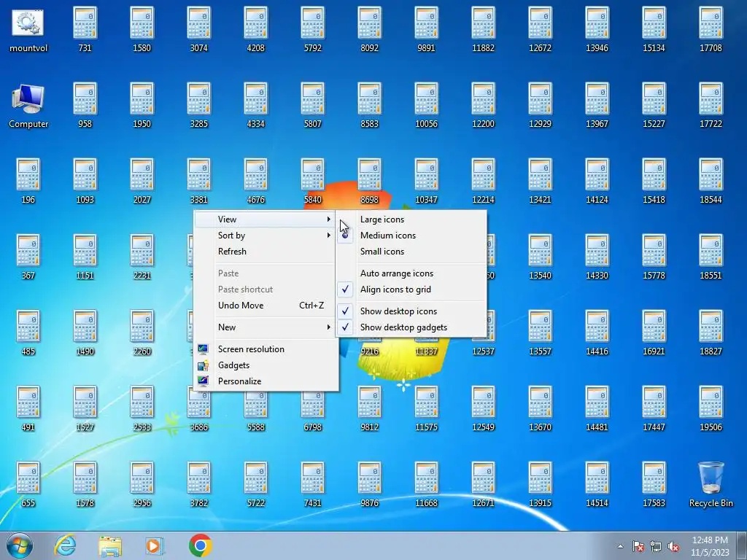Image resolution: width=747 pixels, height=560 pixels.
Task: Uncheck Show desktop gadgets
Action: tap(411, 327)
